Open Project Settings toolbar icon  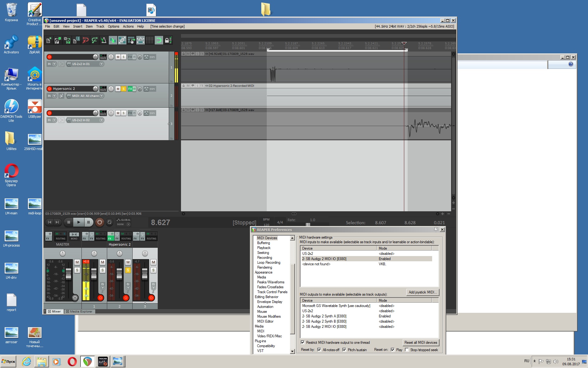(x=77, y=40)
